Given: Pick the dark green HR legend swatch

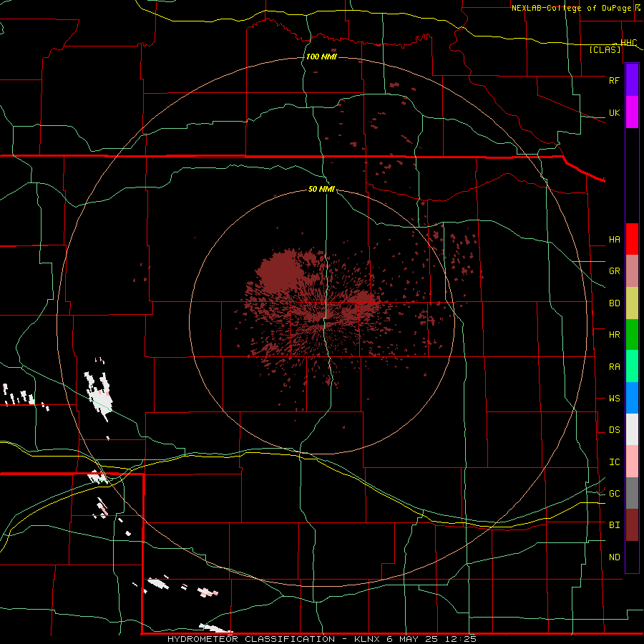Looking at the screenshot, I should point(632,335).
